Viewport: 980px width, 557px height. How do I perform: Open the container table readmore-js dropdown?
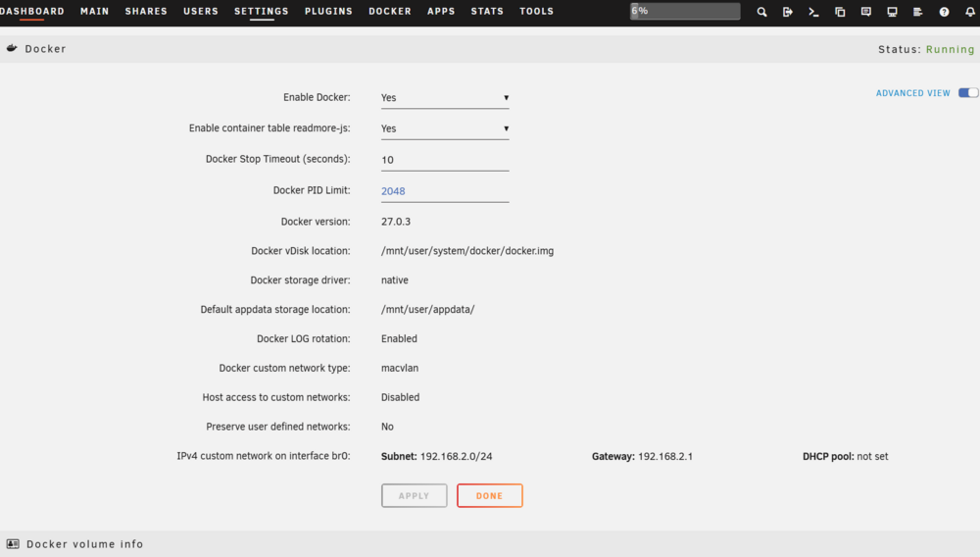coord(445,128)
